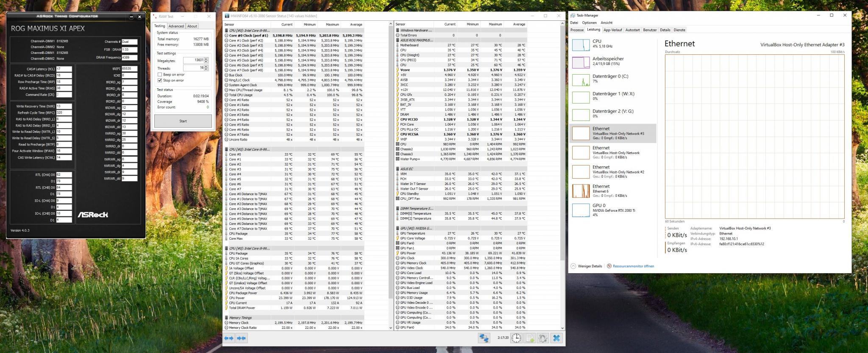Select GPU 0 NVIDIA GeForce RTX 2080 Ti
868x353 pixels.
tap(613, 210)
